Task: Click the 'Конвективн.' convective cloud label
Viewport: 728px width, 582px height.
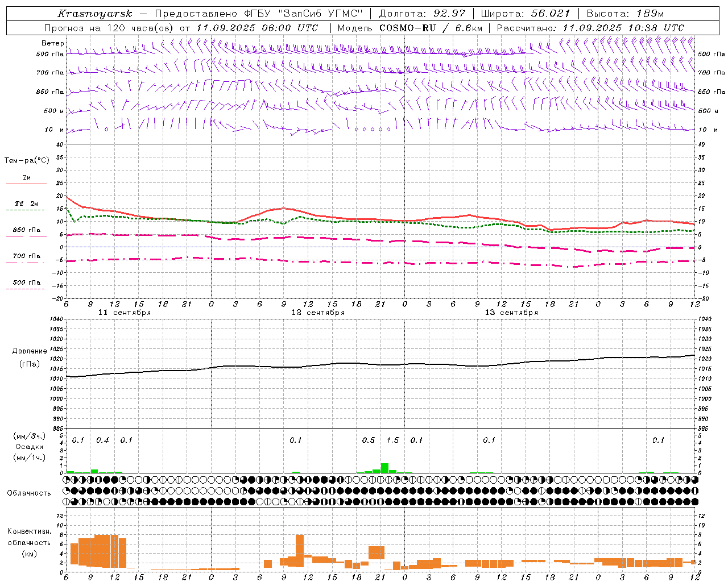Action: pos(30,531)
